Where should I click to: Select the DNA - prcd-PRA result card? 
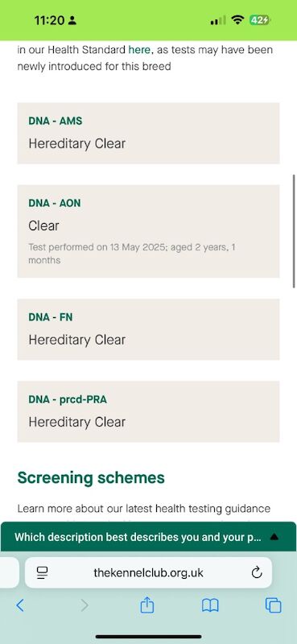(x=148, y=411)
